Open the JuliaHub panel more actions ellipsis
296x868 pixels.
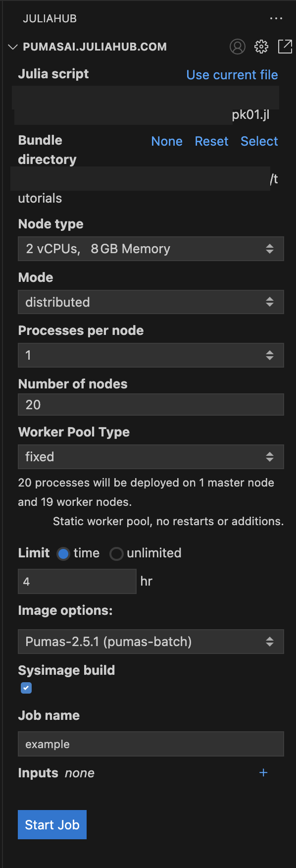(276, 19)
